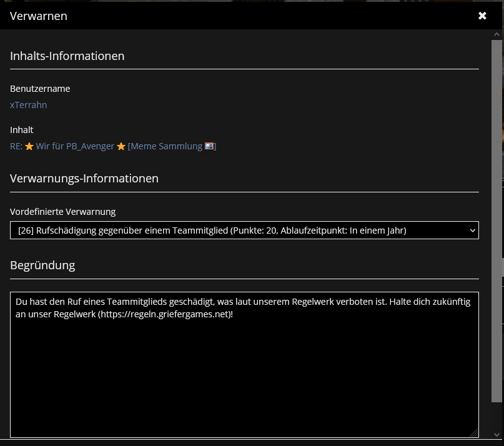Open the Vordefinierte Verwarnung dropdown
The height and width of the screenshot is (446, 504).
pos(244,230)
